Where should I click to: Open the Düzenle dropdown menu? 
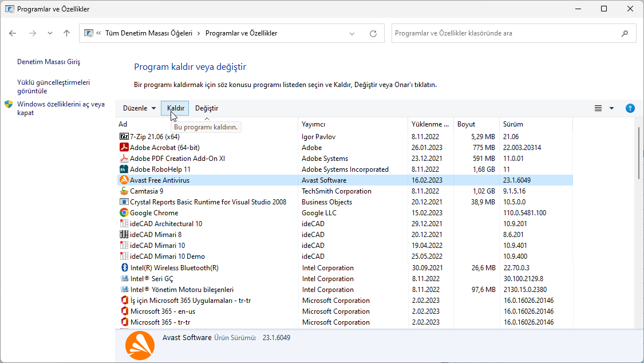click(x=139, y=108)
